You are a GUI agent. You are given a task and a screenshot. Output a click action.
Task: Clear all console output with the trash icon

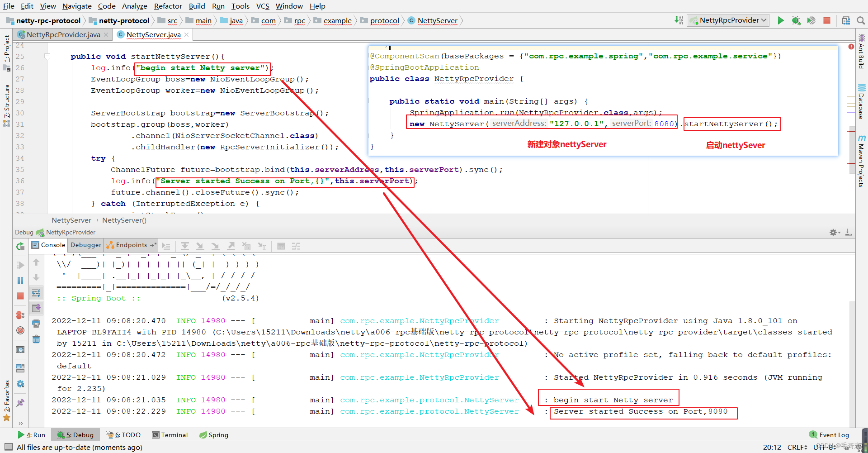click(x=36, y=339)
